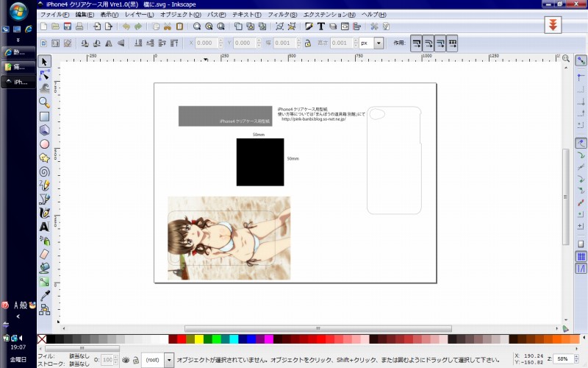Screen dimensions: 588x368
Task: Switch to the 'iPh...' taskbar window
Action: (x=18, y=82)
